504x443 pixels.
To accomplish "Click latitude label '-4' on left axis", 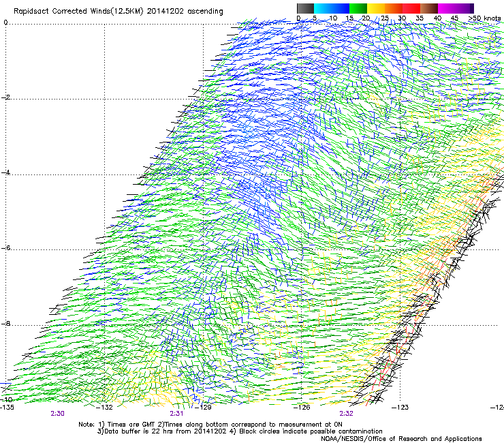I will click(x=5, y=172).
